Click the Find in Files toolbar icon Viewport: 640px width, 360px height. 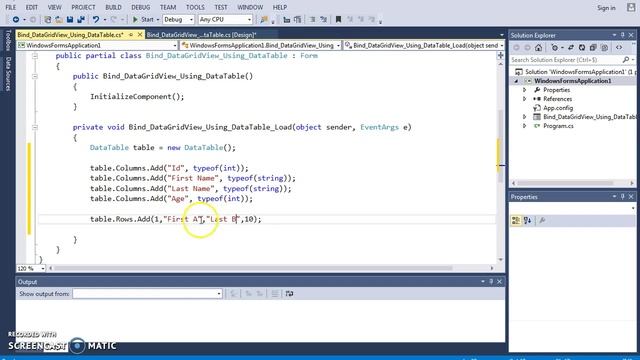pos(264,19)
